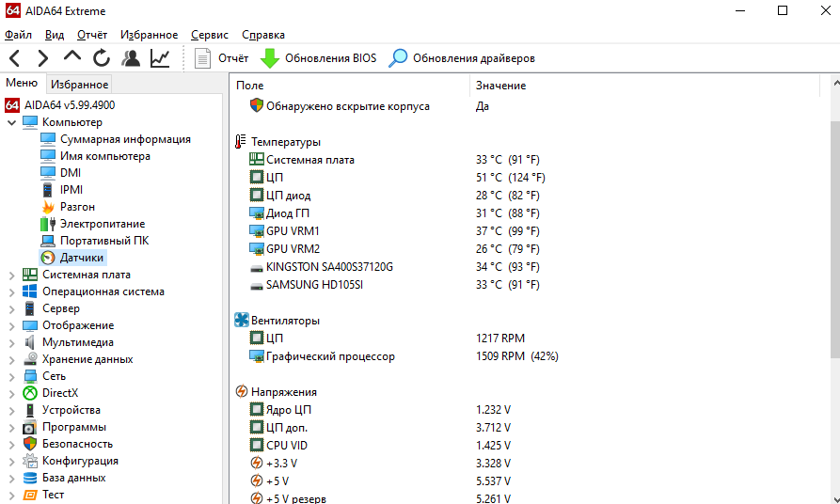Click the Back navigation arrow
This screenshot has width=840, height=504.
point(14,58)
